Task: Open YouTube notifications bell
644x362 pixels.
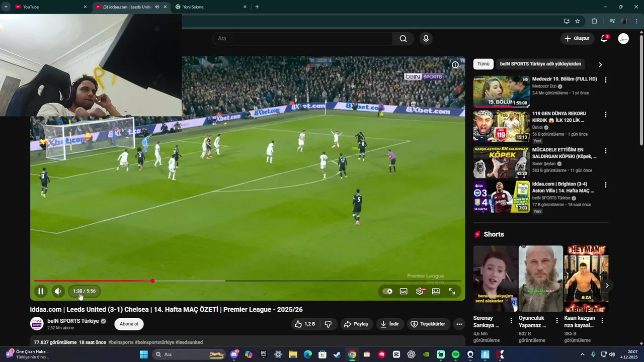Action: 604,39
